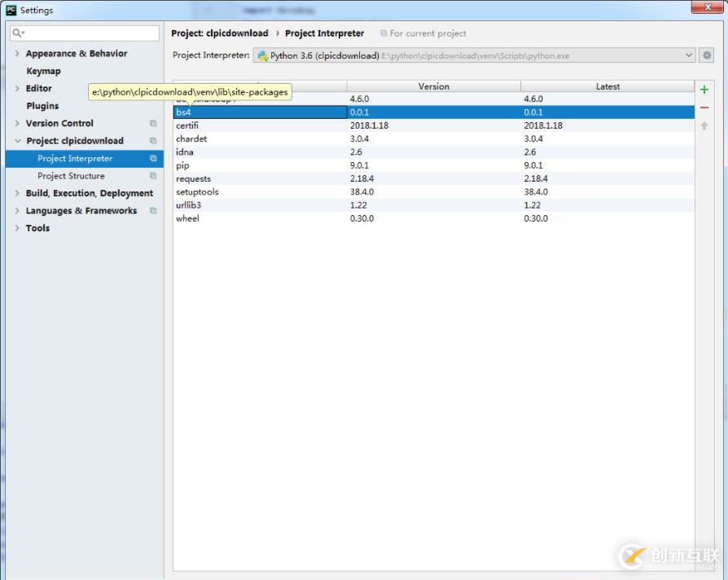Expand Appearance & Behavior section

[17, 54]
